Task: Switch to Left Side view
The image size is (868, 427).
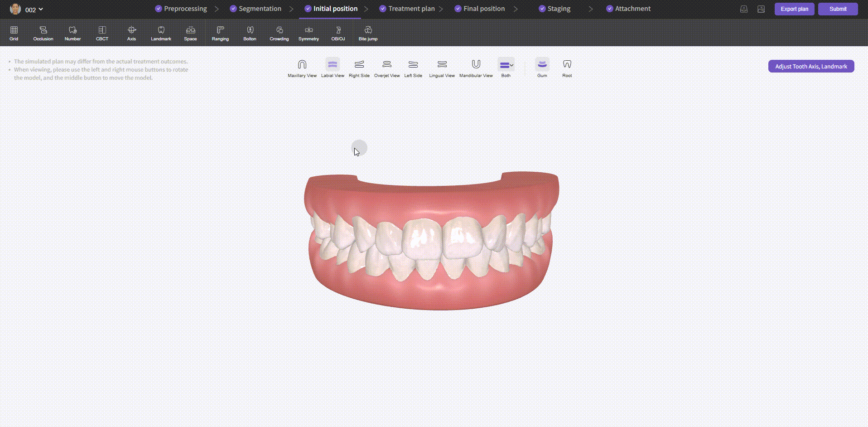Action: [x=413, y=68]
